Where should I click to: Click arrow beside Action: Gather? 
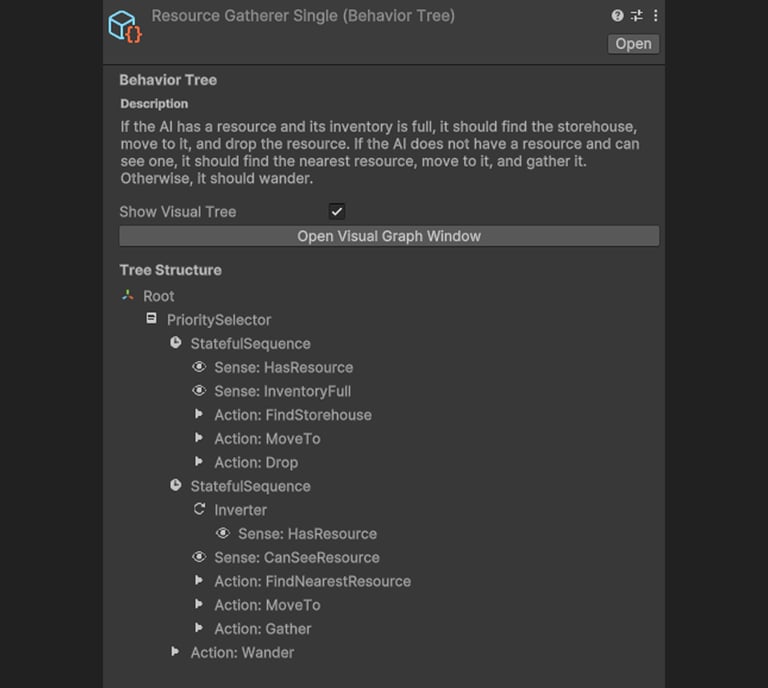click(x=199, y=628)
